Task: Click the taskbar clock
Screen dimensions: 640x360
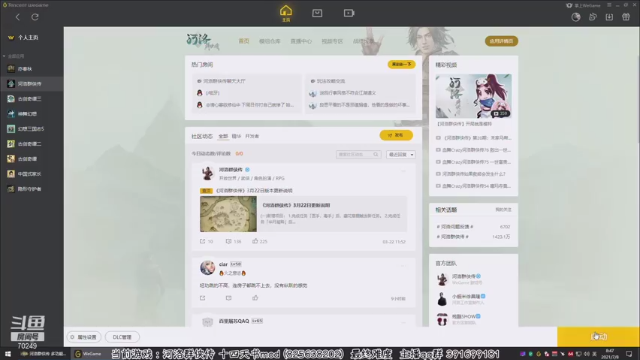Action: pos(610,354)
